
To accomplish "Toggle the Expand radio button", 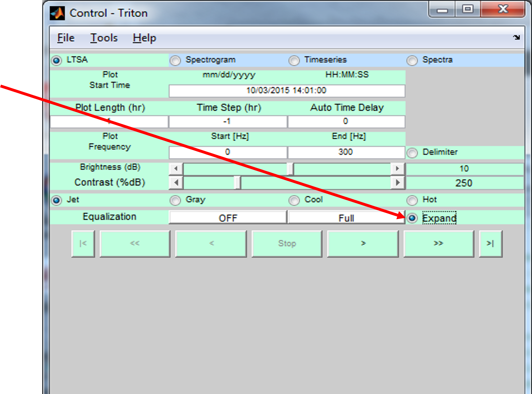I will tap(412, 218).
